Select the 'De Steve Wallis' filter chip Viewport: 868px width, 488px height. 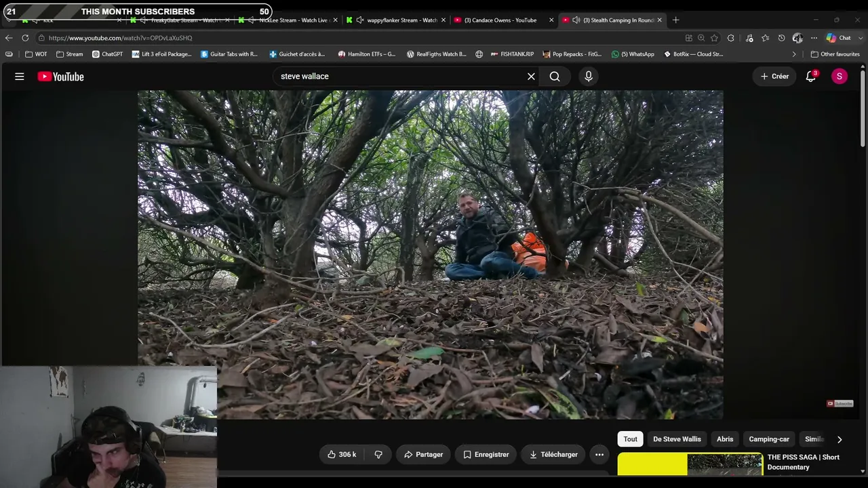(677, 439)
